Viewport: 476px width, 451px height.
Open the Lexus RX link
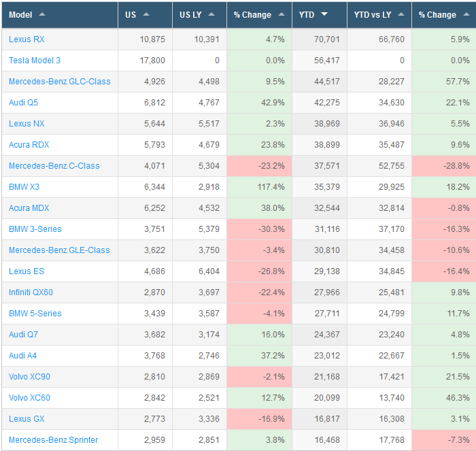pyautogui.click(x=27, y=39)
